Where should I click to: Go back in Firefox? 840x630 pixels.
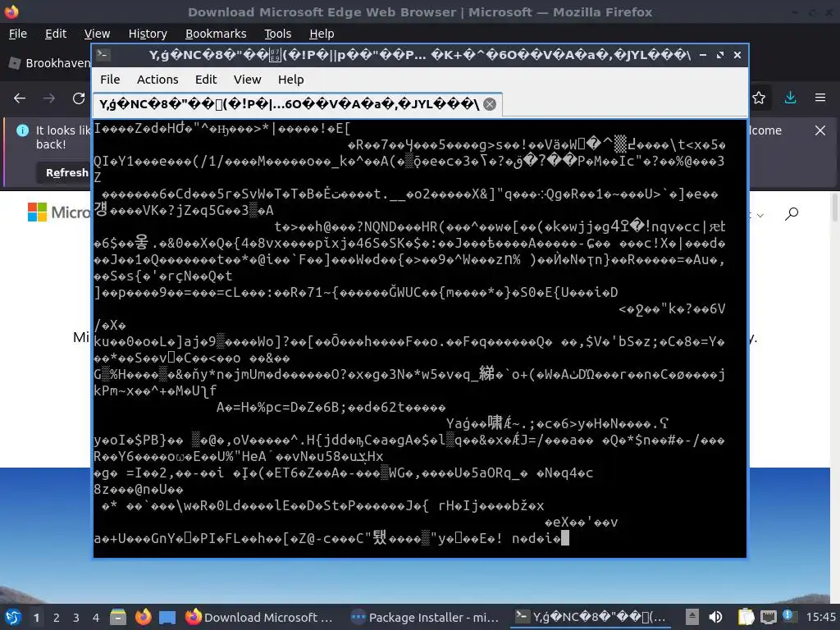click(20, 98)
